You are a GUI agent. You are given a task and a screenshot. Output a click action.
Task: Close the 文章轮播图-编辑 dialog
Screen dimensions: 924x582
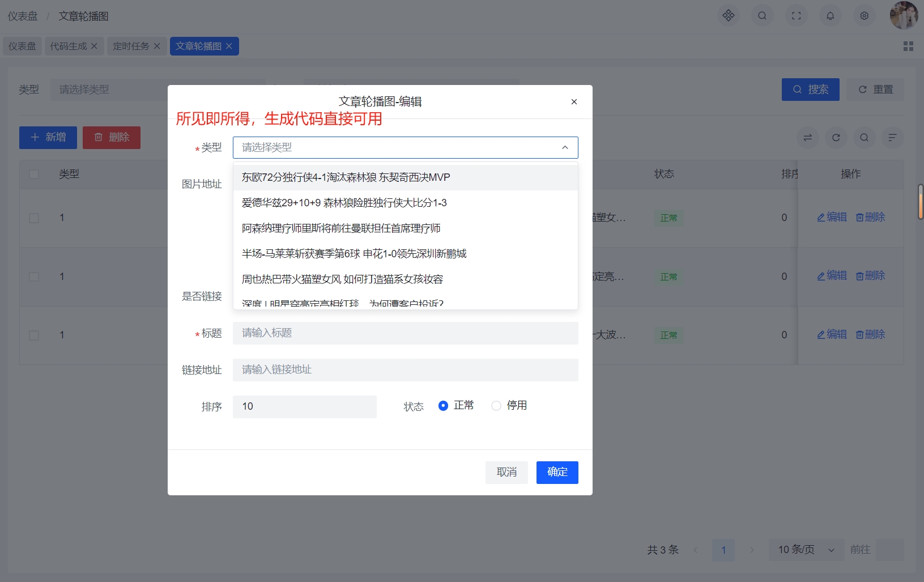click(574, 102)
